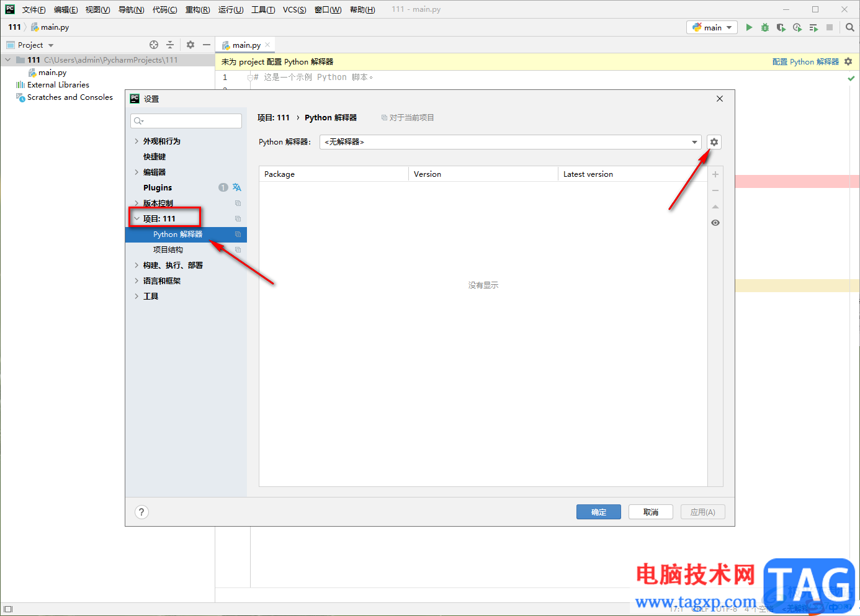Click the Cancel (取消) button

(x=651, y=512)
